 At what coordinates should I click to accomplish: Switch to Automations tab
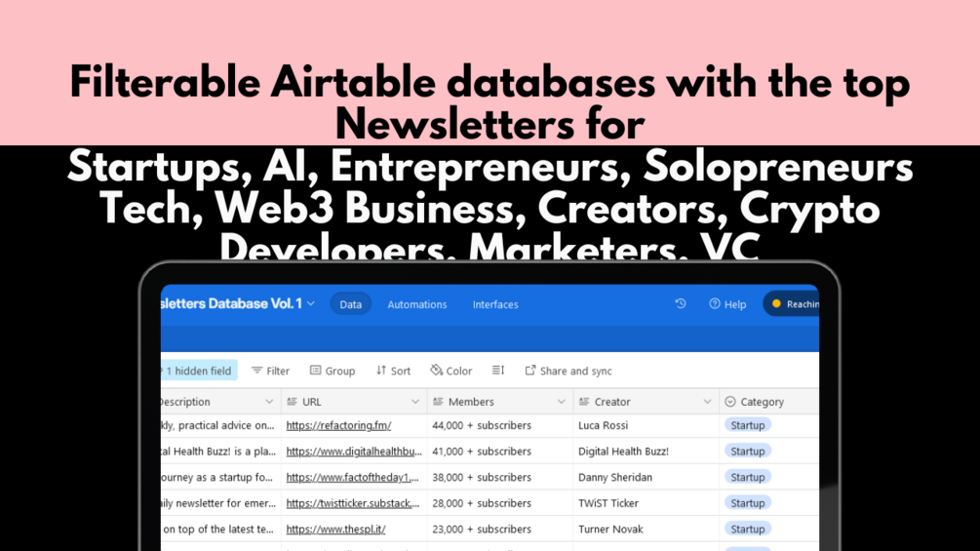(417, 304)
